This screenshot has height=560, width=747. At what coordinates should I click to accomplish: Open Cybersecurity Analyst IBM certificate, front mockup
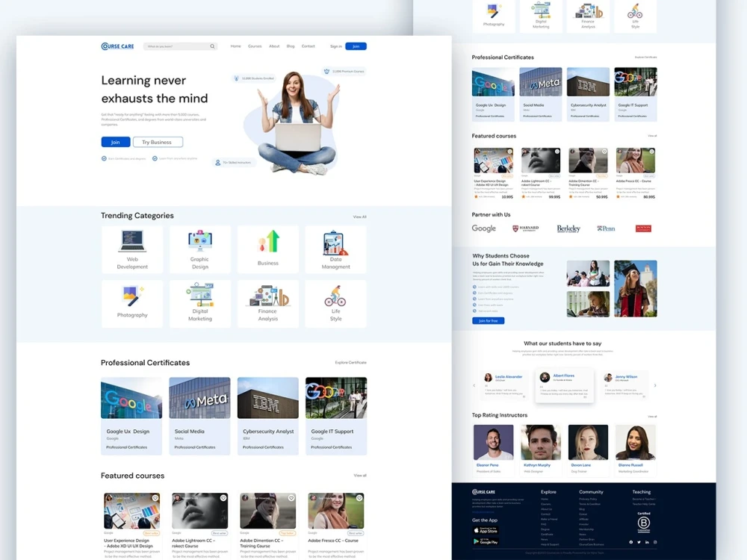[x=267, y=416]
